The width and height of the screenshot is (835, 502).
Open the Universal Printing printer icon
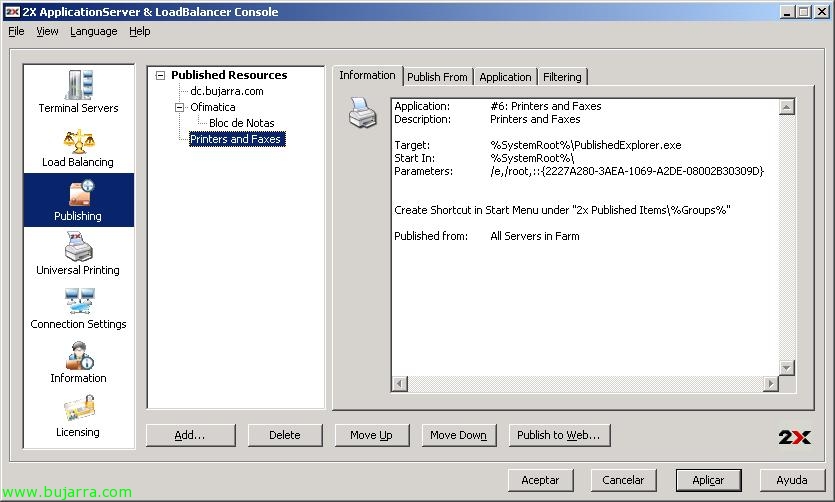pos(79,246)
